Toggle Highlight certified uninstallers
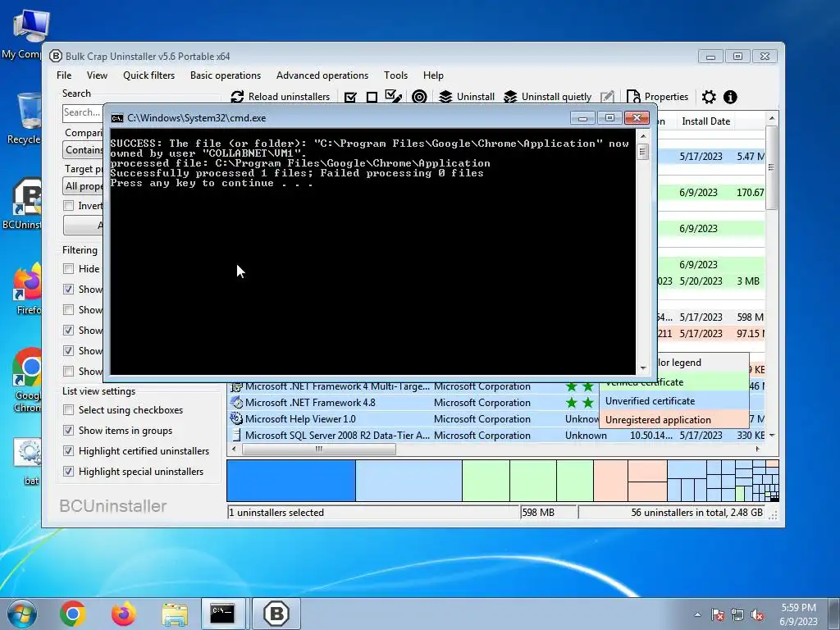This screenshot has height=630, width=840. 69,451
